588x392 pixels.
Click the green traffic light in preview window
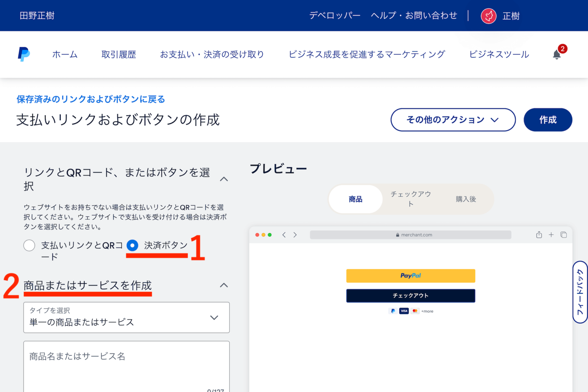pyautogui.click(x=270, y=234)
